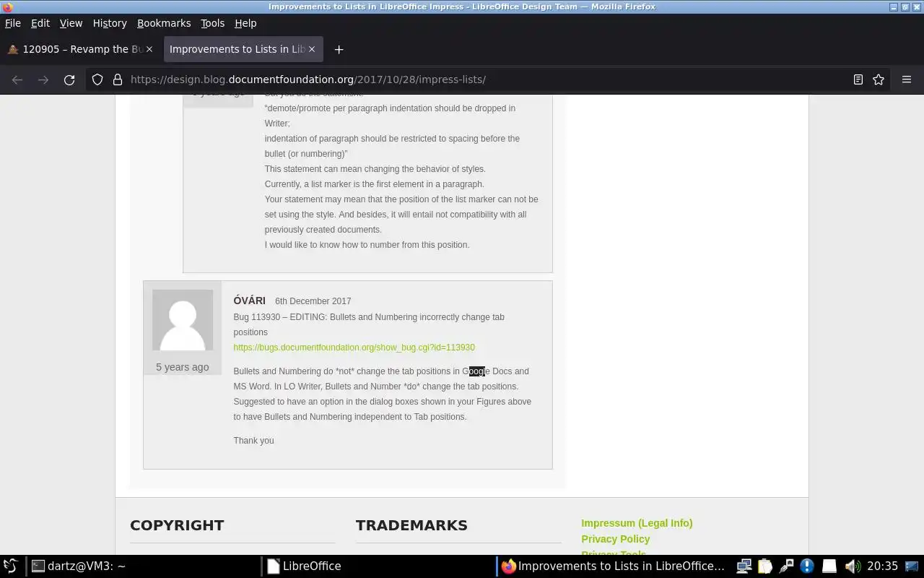
Task: Click the highlighted 'oogl' text in Google Docs
Action: (477, 371)
